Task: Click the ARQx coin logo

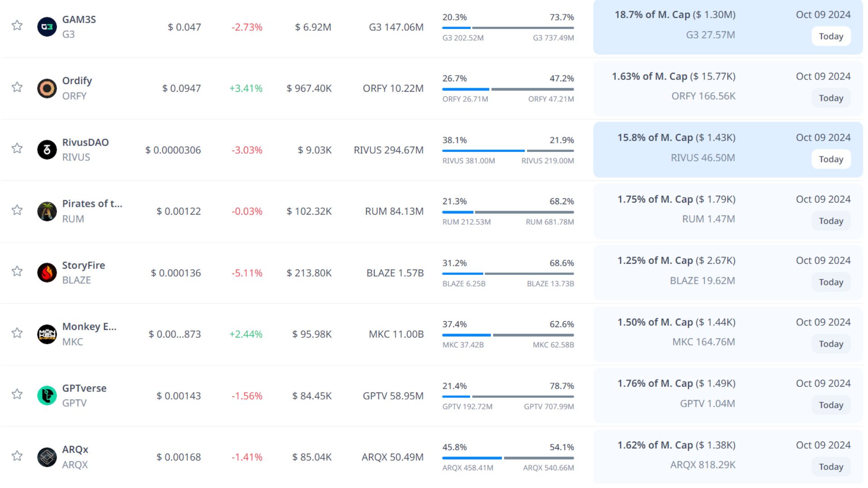Action: tap(47, 457)
